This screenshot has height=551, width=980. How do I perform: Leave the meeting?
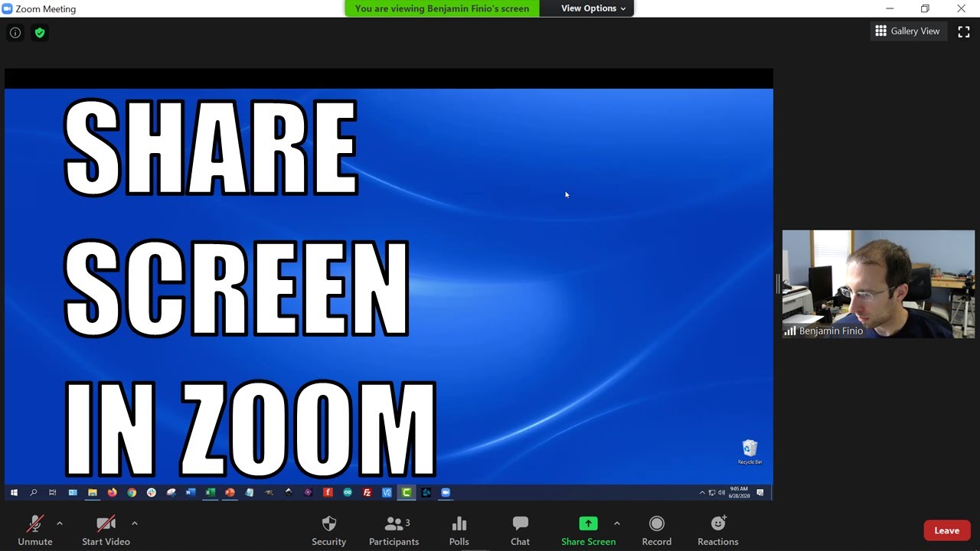tap(947, 530)
